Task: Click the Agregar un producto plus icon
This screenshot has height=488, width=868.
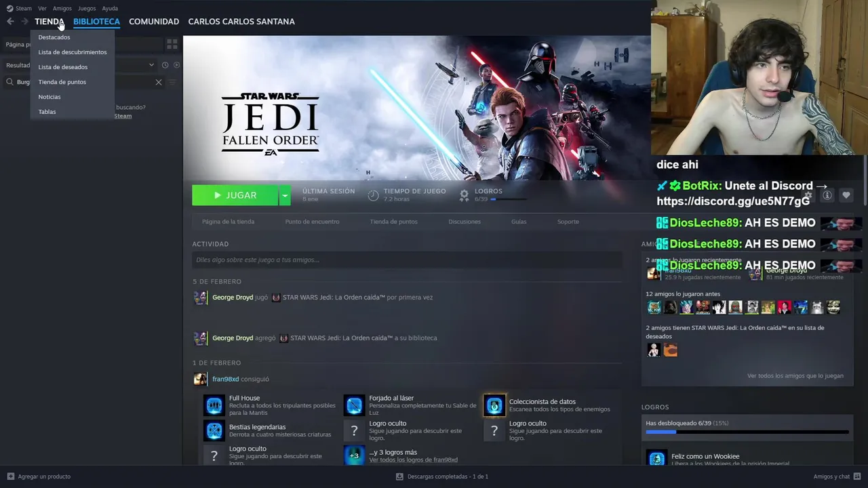Action: [x=10, y=476]
